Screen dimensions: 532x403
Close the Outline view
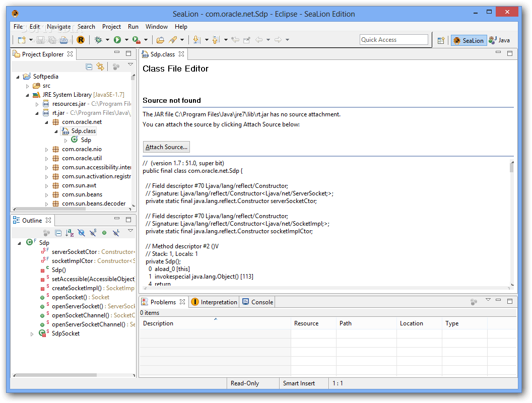coord(48,220)
